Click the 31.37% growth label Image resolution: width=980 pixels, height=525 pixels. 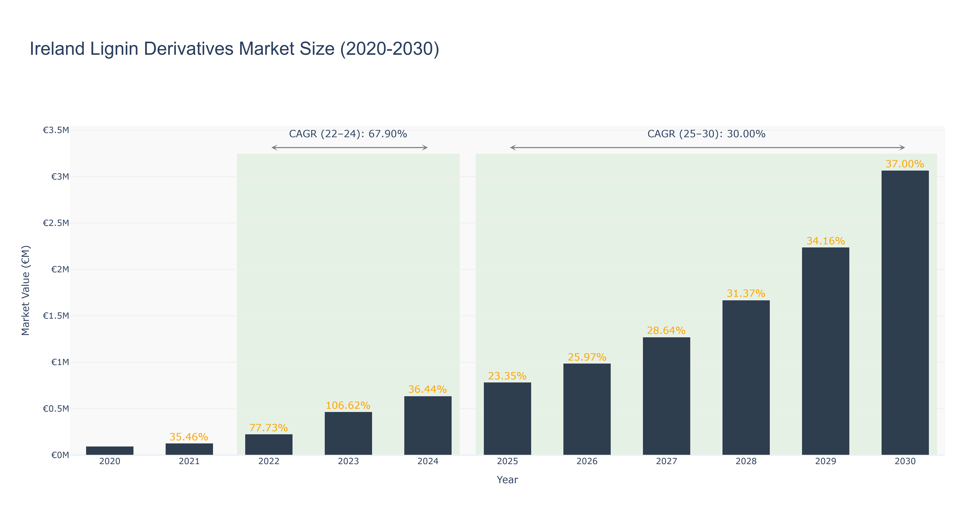(746, 293)
